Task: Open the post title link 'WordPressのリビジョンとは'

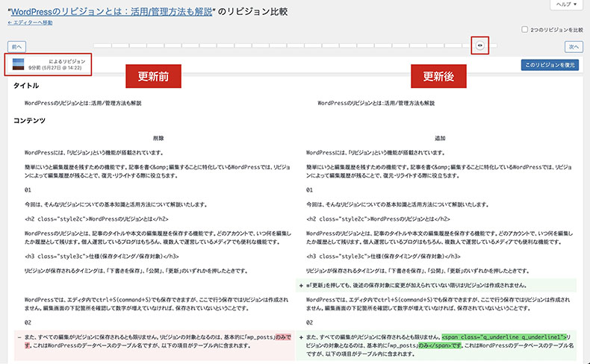Action: coord(111,12)
